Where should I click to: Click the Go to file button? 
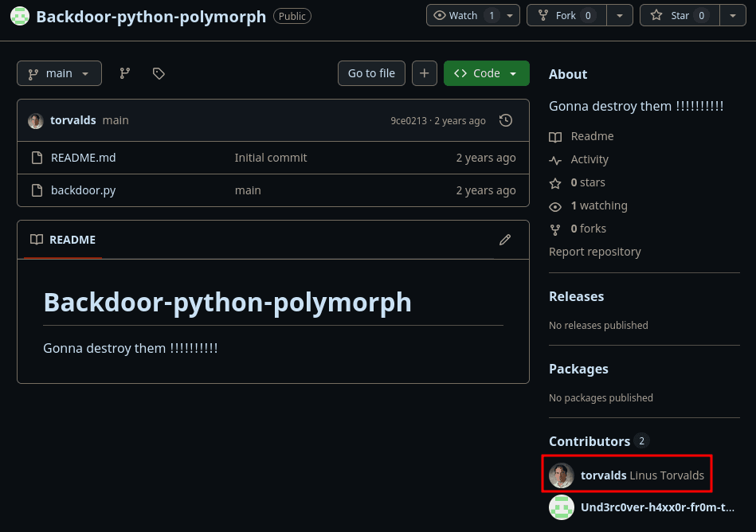pos(371,73)
